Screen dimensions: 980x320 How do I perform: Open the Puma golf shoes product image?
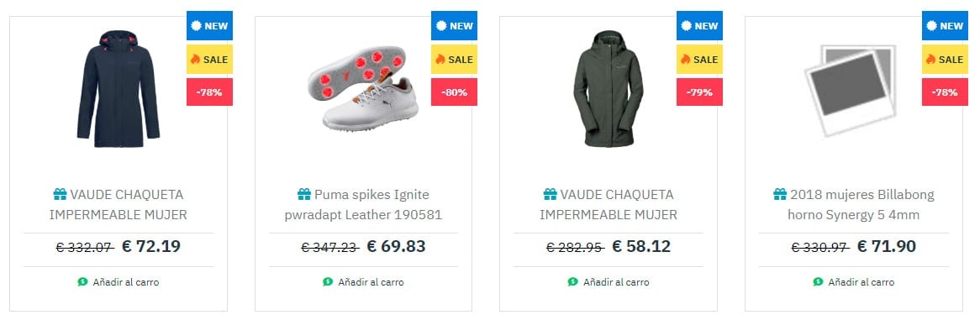point(362,87)
